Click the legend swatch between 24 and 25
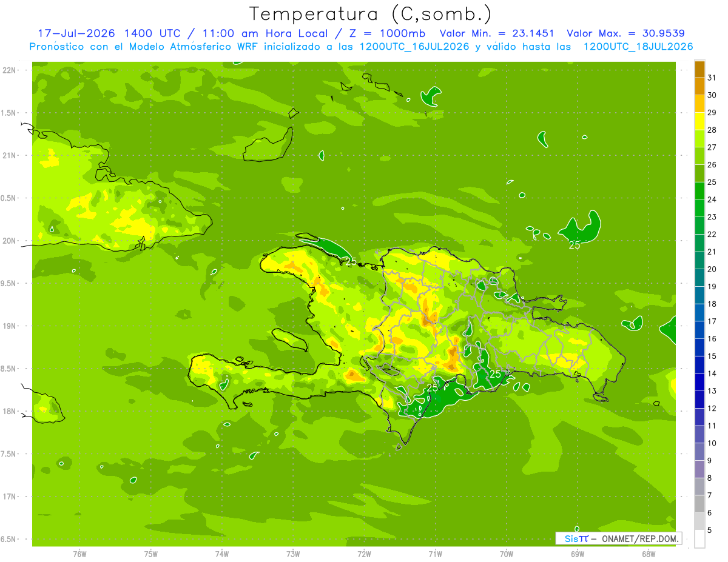Viewport: 728px width, 562px height. pyautogui.click(x=699, y=190)
